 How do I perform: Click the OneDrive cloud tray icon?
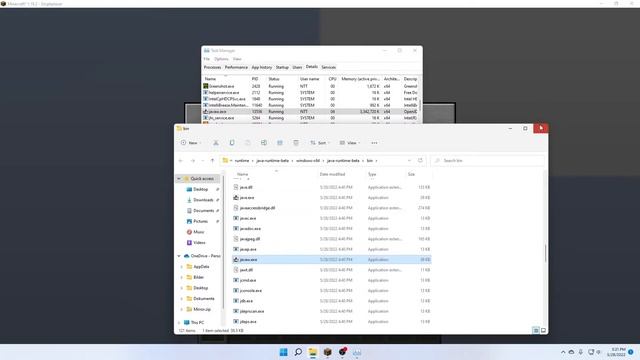pos(571,352)
